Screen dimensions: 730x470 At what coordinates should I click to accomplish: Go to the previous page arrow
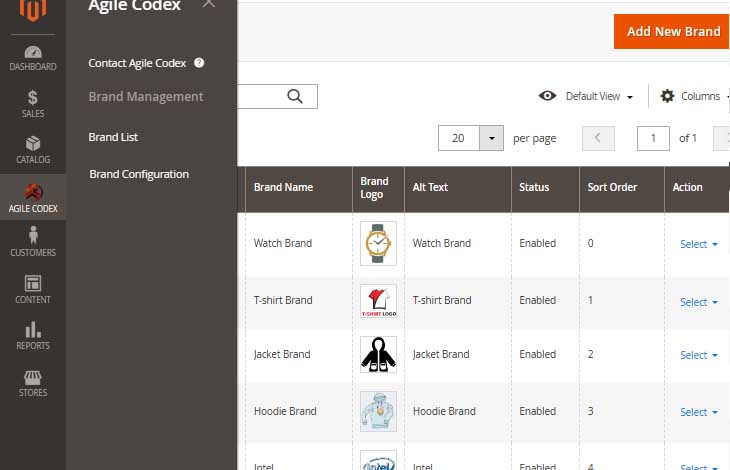(x=598, y=138)
